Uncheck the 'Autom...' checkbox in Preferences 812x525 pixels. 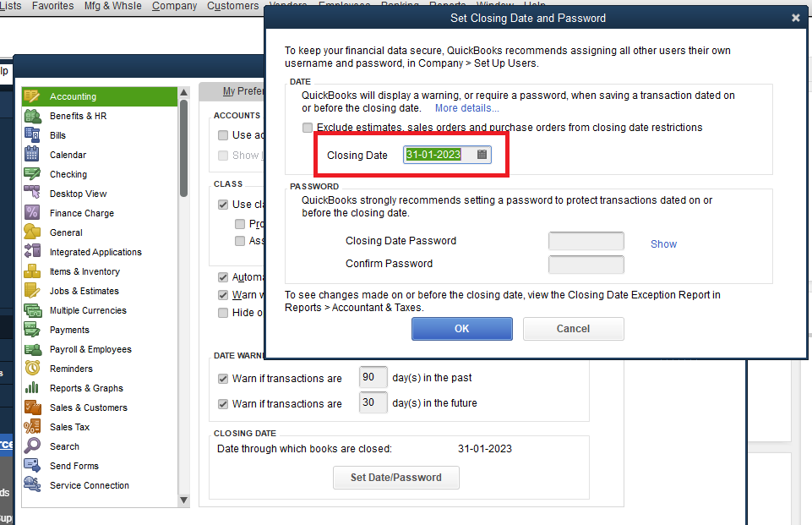click(x=223, y=277)
